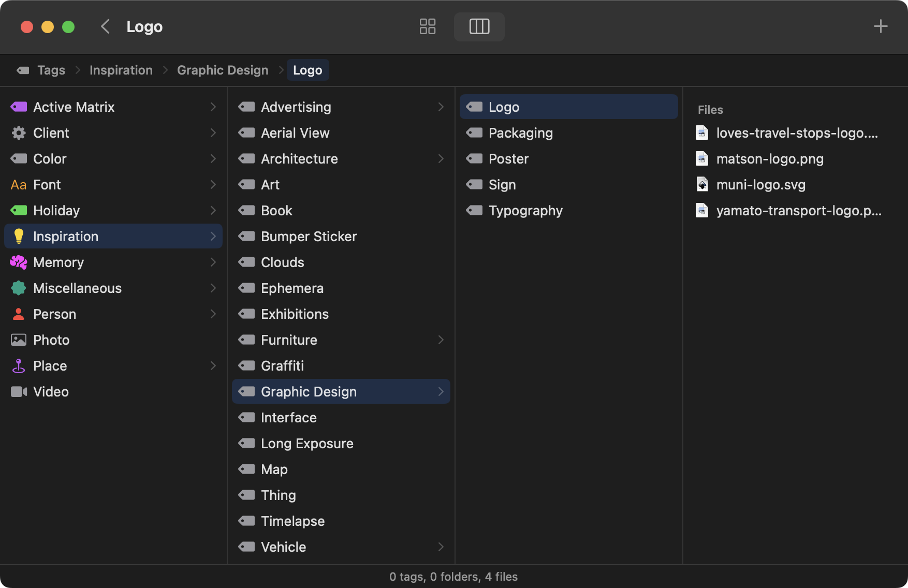Select the Aerial View tag
This screenshot has height=588, width=908.
tap(341, 133)
